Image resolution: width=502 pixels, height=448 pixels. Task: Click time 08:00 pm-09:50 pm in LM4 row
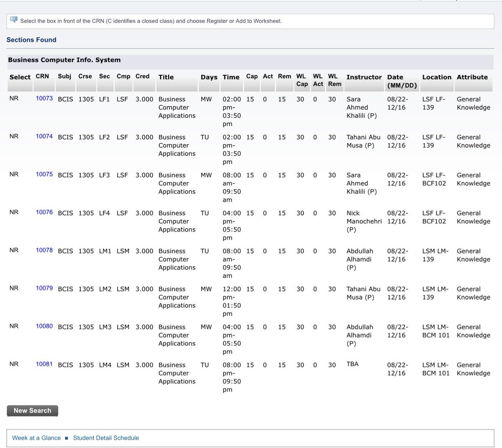pos(232,377)
